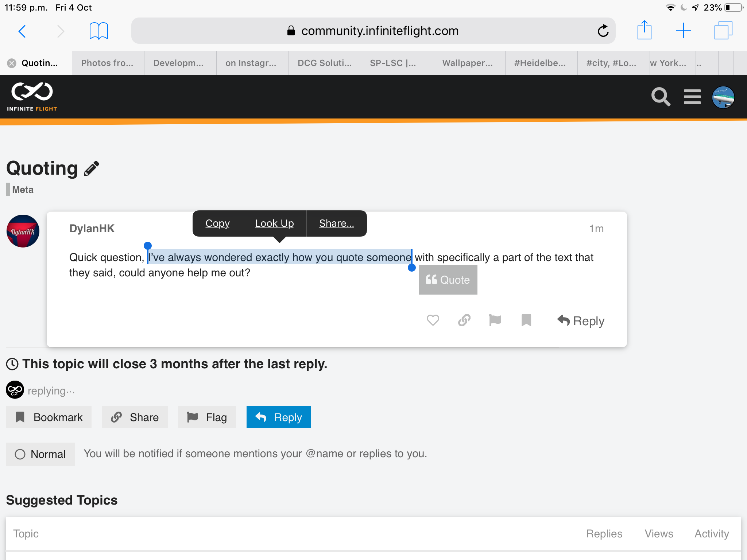Tap Copy in the selection menu

(217, 223)
